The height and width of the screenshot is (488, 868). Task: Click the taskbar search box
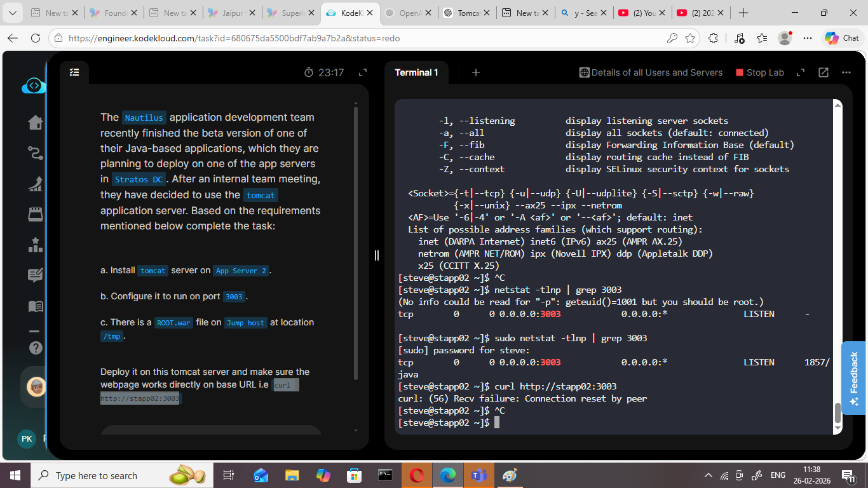(x=122, y=475)
